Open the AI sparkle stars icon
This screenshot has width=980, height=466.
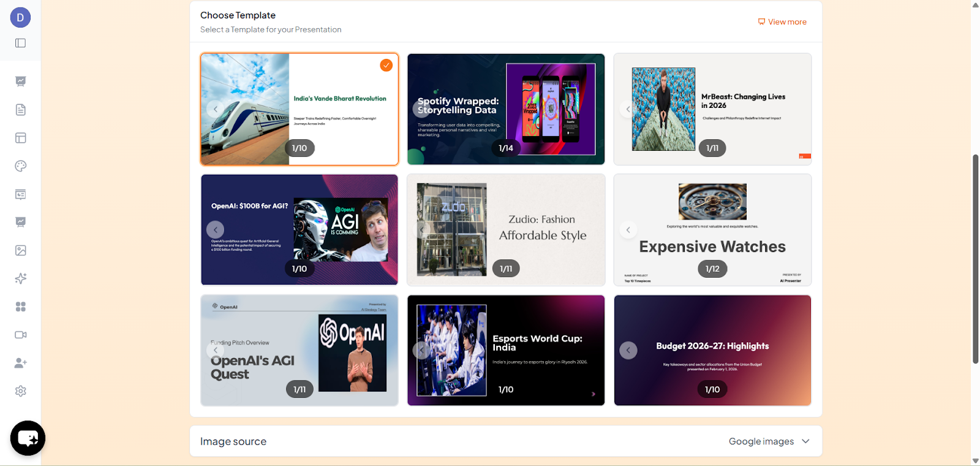click(x=20, y=278)
